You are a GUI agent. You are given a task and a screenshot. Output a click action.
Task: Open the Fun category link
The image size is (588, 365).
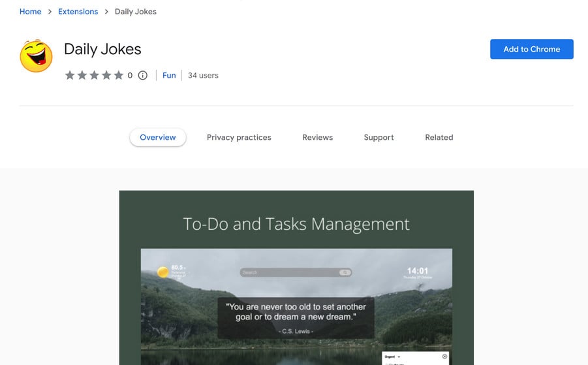pos(169,75)
